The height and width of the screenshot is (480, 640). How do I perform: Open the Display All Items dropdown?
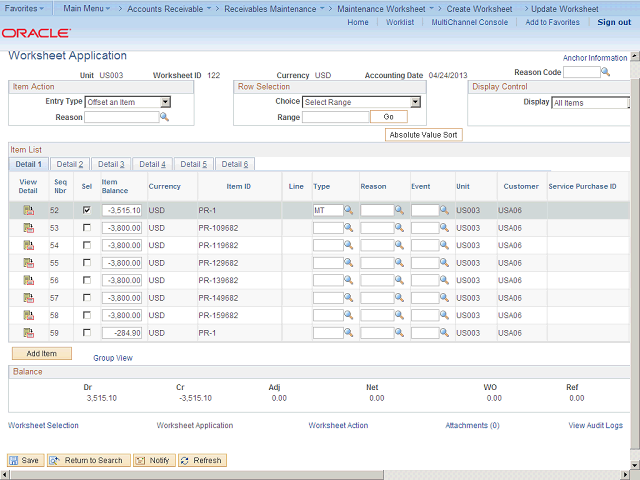tap(590, 103)
